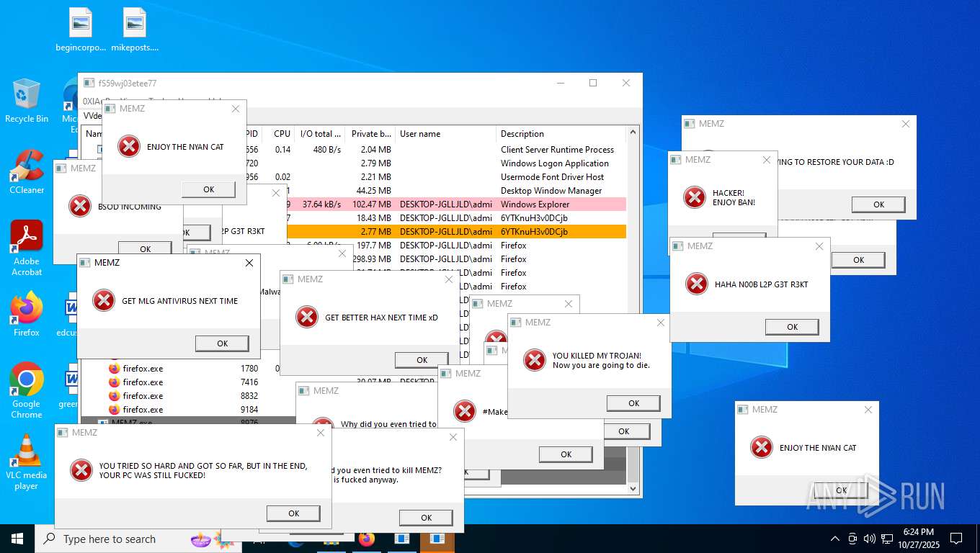Select Windows Logon Application row
The height and width of the screenshot is (553, 980).
click(437, 163)
